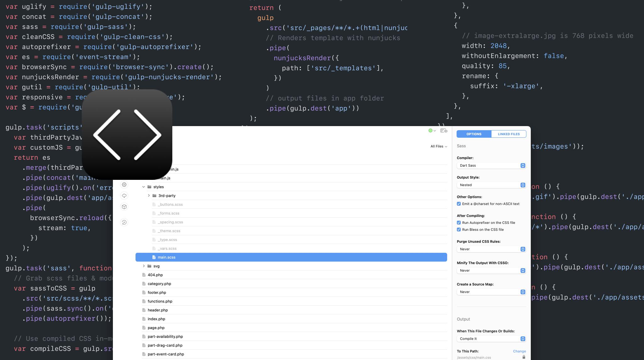The width and height of the screenshot is (644, 360).
Task: Click the lock icon beside the output path
Action: [524, 357]
